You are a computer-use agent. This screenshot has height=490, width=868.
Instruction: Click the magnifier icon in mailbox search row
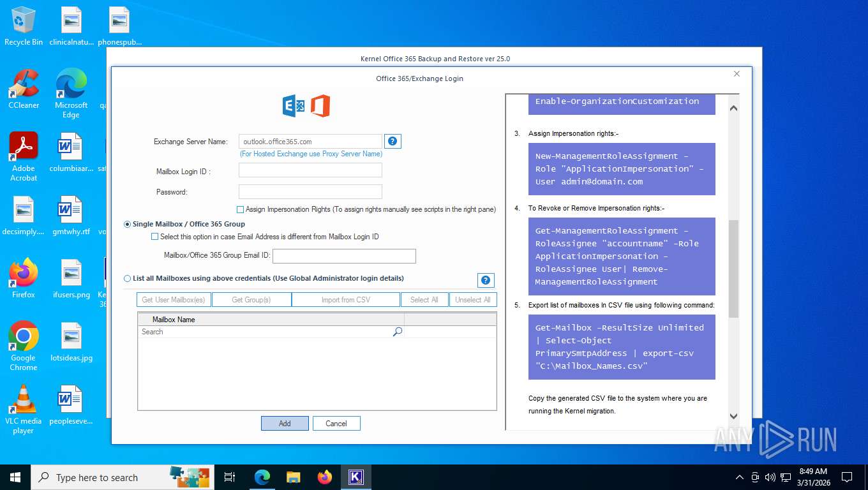[x=398, y=332]
